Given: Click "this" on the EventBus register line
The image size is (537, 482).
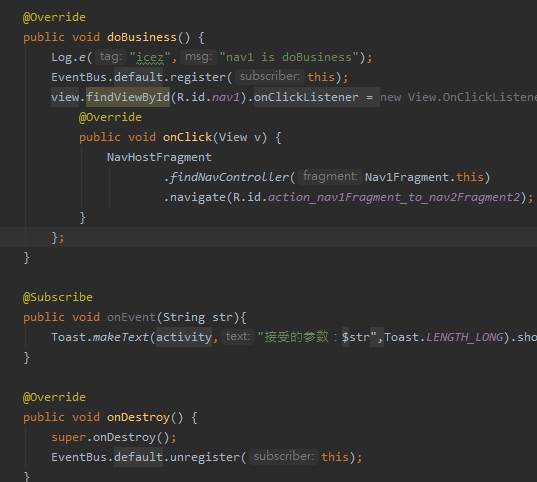Looking at the screenshot, I should click(x=321, y=77).
